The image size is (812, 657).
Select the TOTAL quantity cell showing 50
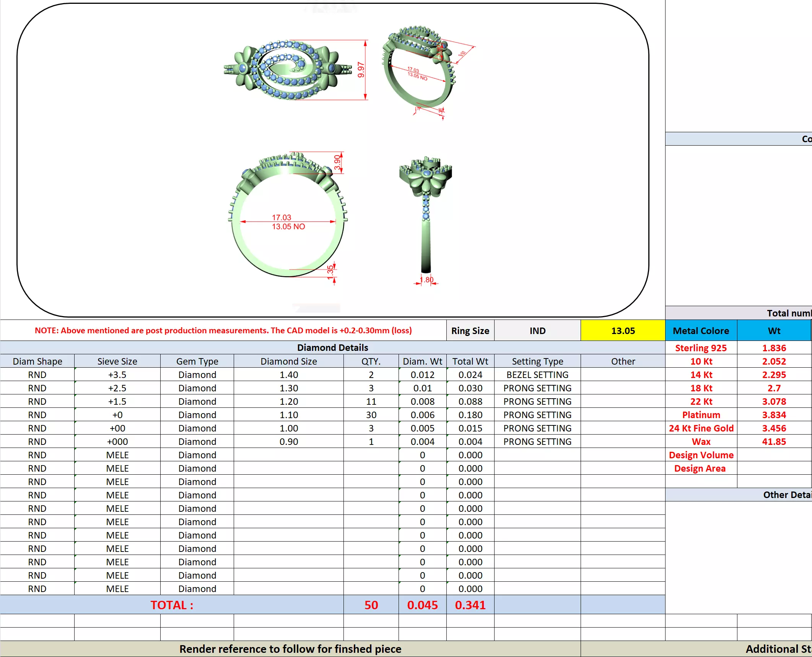click(x=371, y=605)
